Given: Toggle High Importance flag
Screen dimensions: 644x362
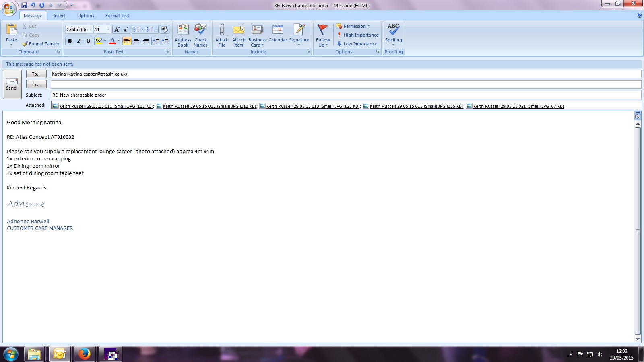Looking at the screenshot, I should click(357, 35).
